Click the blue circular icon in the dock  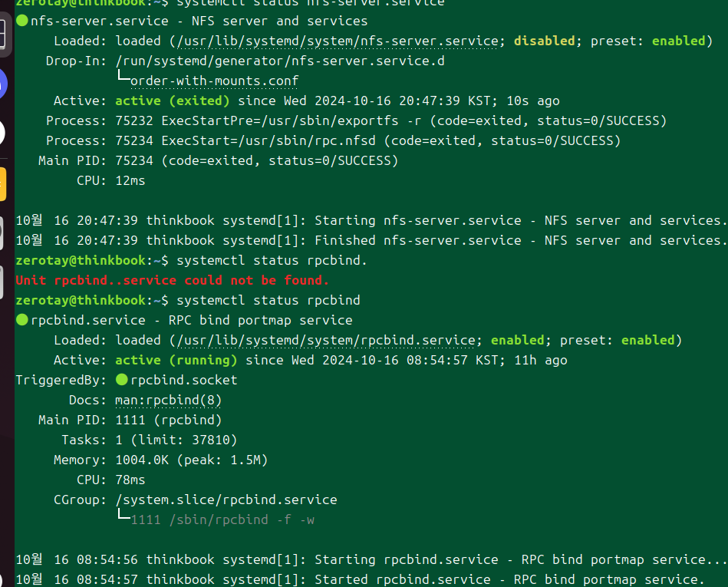pos(3,83)
